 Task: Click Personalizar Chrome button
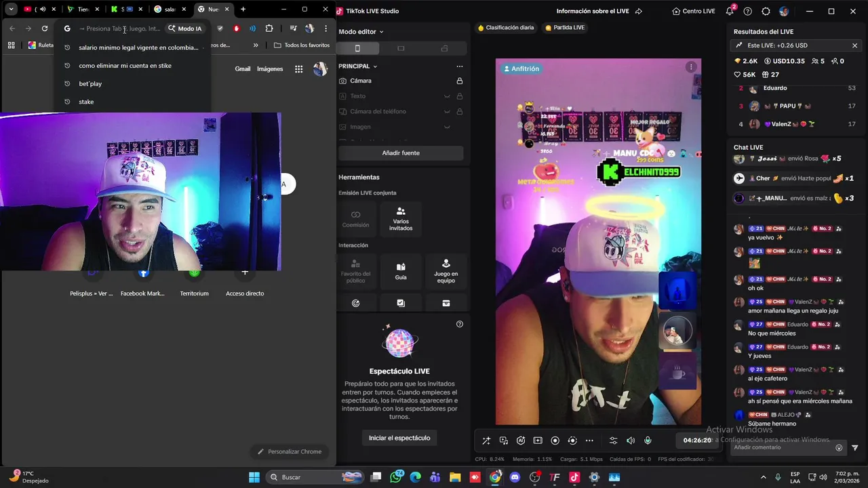click(290, 451)
